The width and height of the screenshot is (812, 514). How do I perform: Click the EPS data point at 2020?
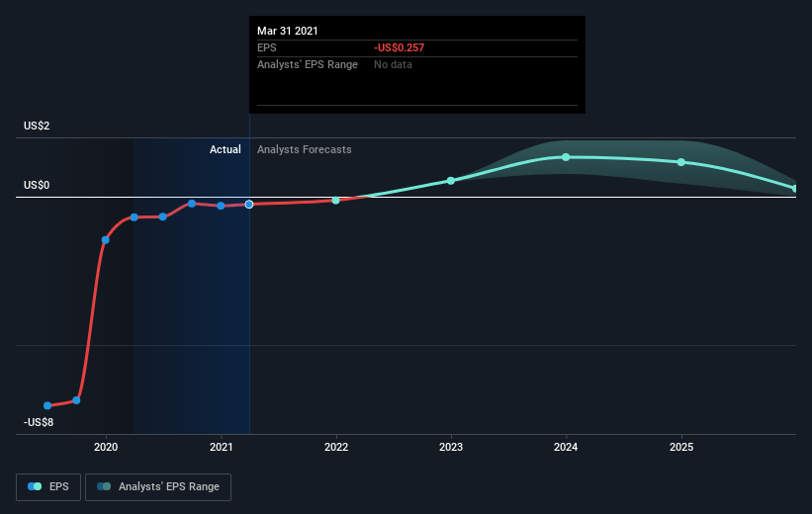click(106, 239)
